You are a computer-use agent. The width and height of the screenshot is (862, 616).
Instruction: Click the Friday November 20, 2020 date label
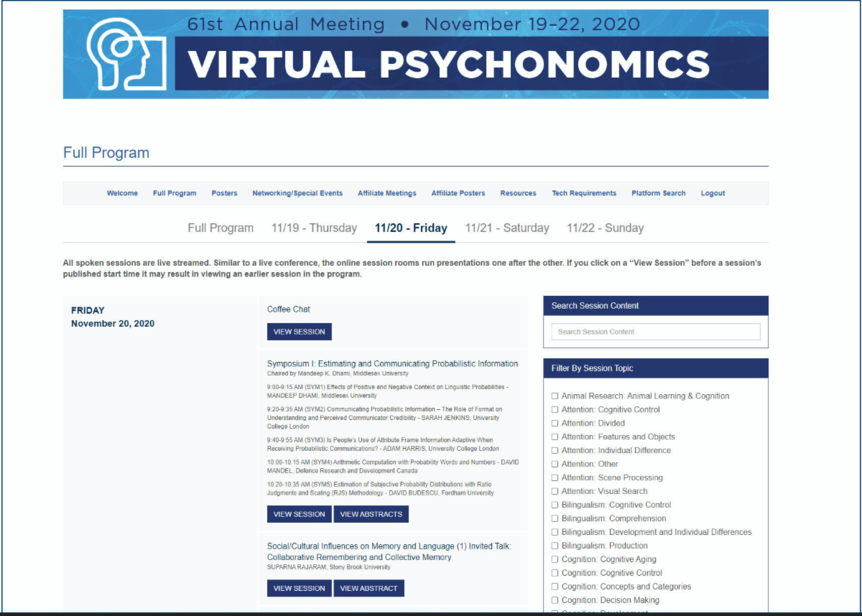click(x=113, y=317)
